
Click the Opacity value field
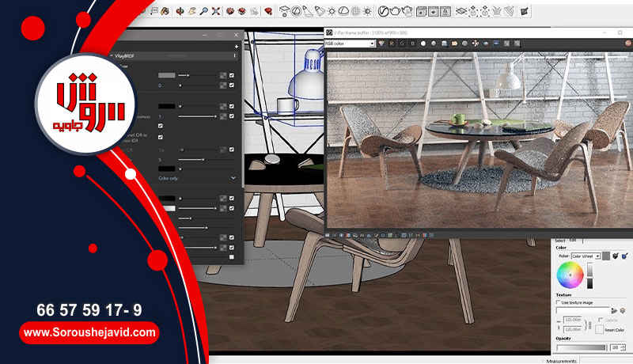click(x=616, y=348)
